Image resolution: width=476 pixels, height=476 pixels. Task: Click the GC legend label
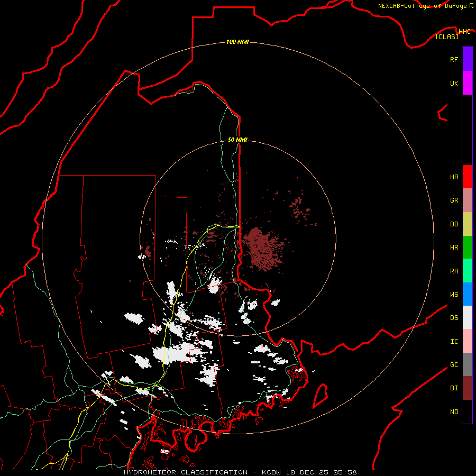(x=454, y=364)
